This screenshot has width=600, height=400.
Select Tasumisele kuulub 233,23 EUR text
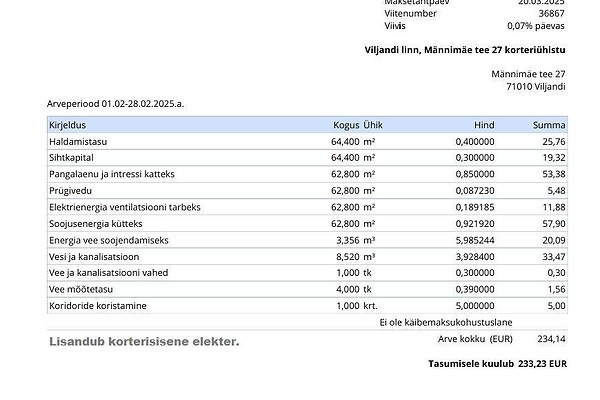coord(497,365)
